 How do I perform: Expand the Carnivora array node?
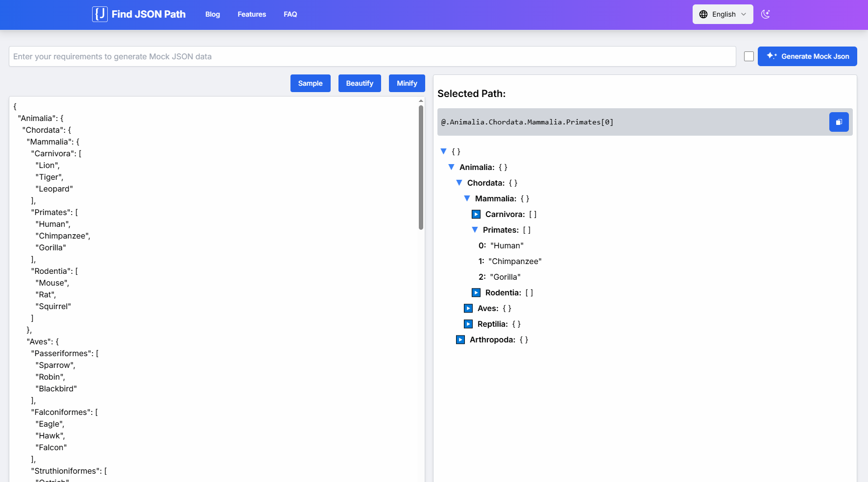pyautogui.click(x=476, y=214)
